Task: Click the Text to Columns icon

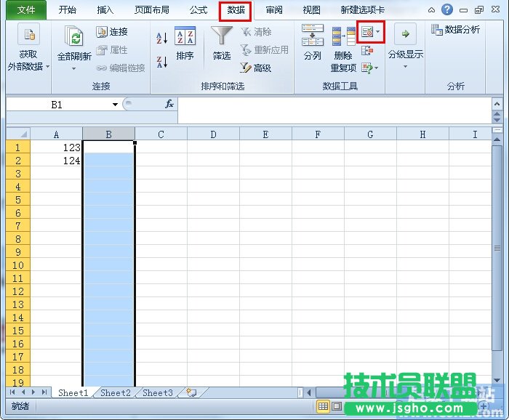Action: pyautogui.click(x=312, y=35)
